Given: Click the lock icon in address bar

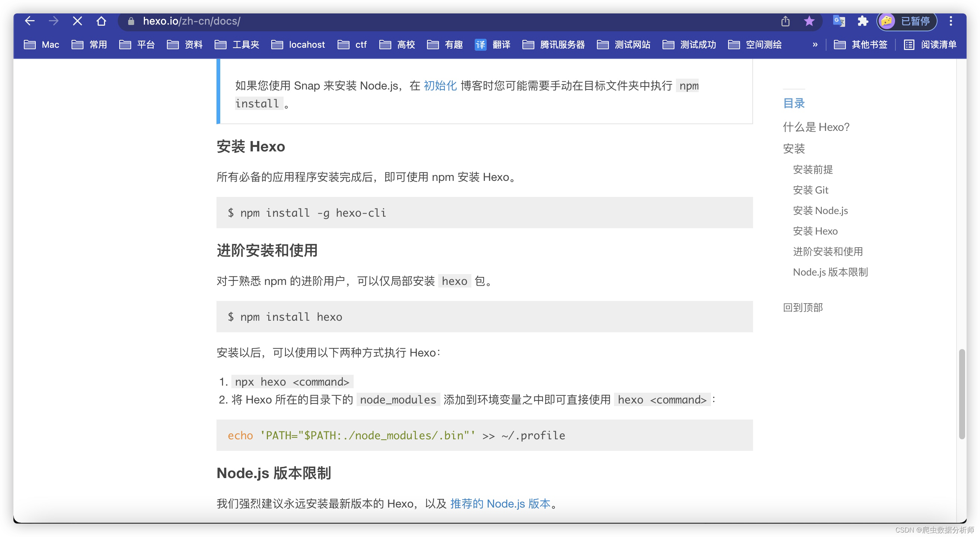Looking at the screenshot, I should click(x=131, y=21).
